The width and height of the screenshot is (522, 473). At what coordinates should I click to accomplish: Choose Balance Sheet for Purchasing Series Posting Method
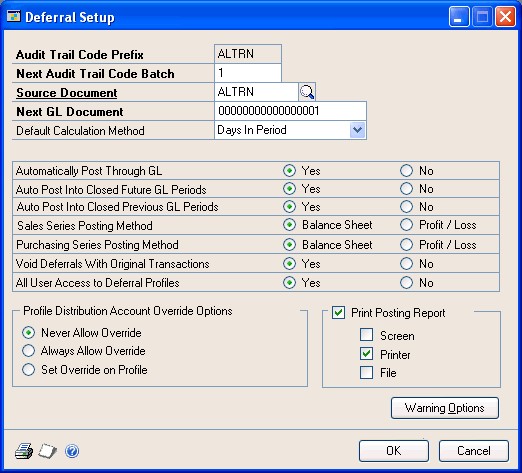289,245
